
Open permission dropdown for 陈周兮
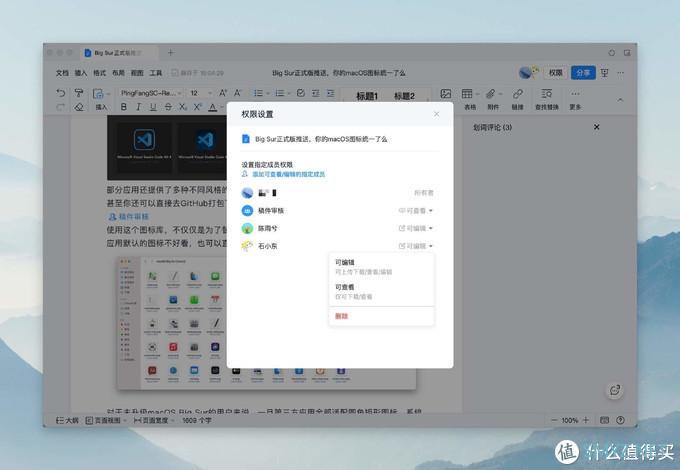(415, 228)
